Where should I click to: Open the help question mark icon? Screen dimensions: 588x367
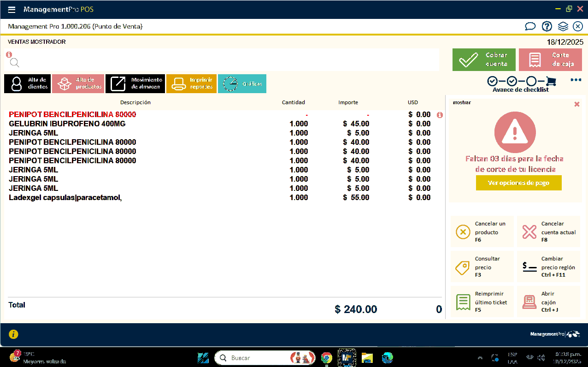pyautogui.click(x=547, y=26)
